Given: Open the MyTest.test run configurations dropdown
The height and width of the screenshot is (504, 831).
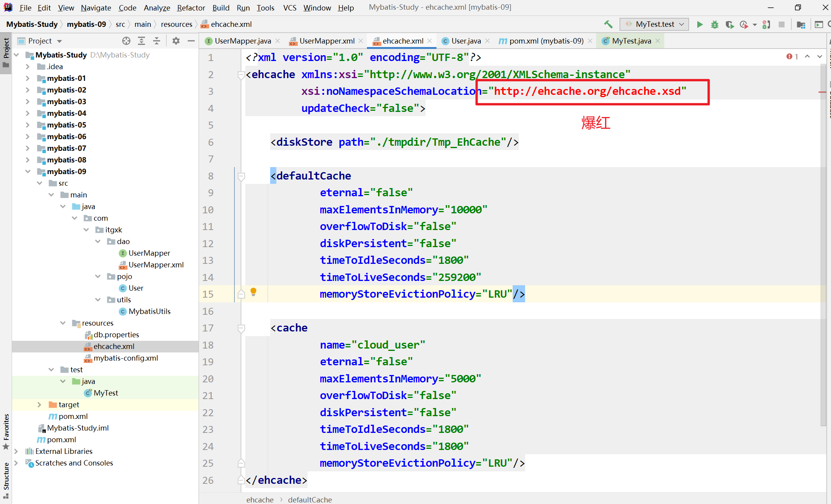Looking at the screenshot, I should click(682, 24).
